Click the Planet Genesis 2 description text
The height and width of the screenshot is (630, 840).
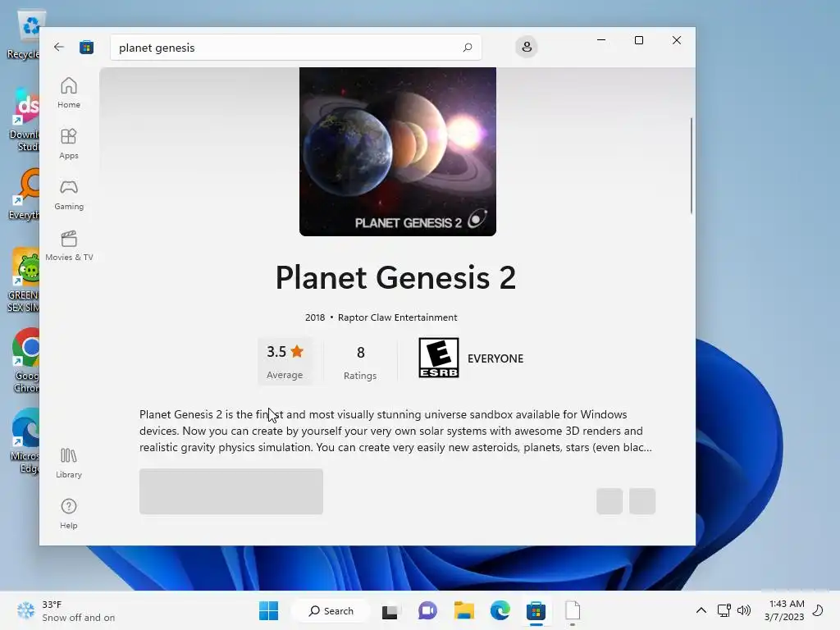(396, 431)
